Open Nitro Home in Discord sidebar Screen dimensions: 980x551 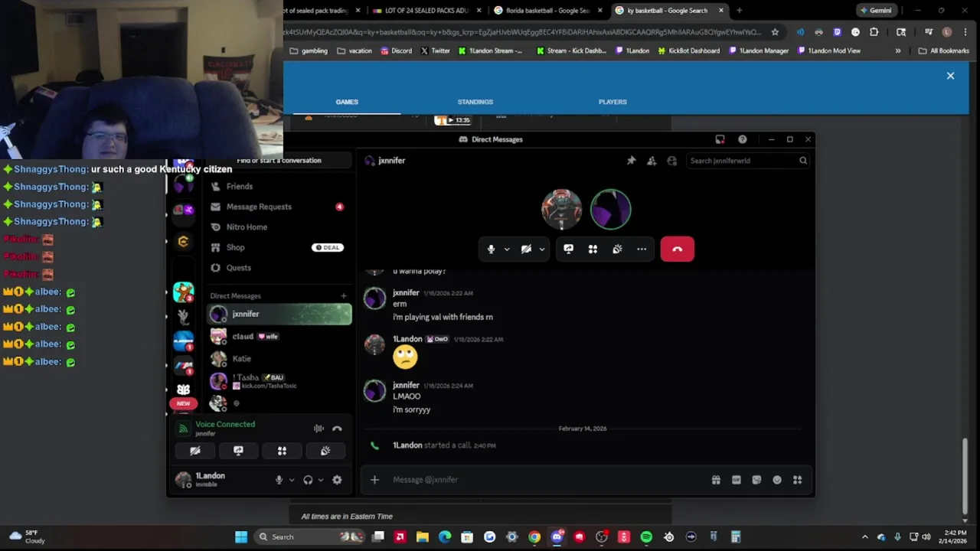click(279, 227)
